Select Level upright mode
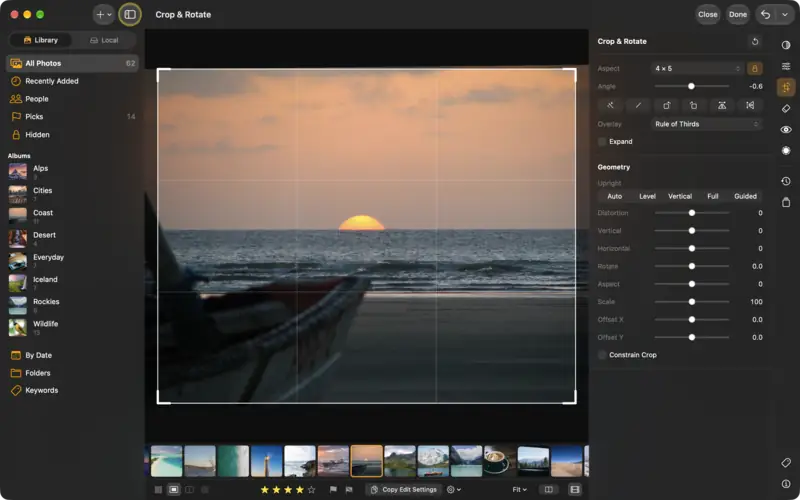This screenshot has height=500, width=800. pyautogui.click(x=647, y=196)
